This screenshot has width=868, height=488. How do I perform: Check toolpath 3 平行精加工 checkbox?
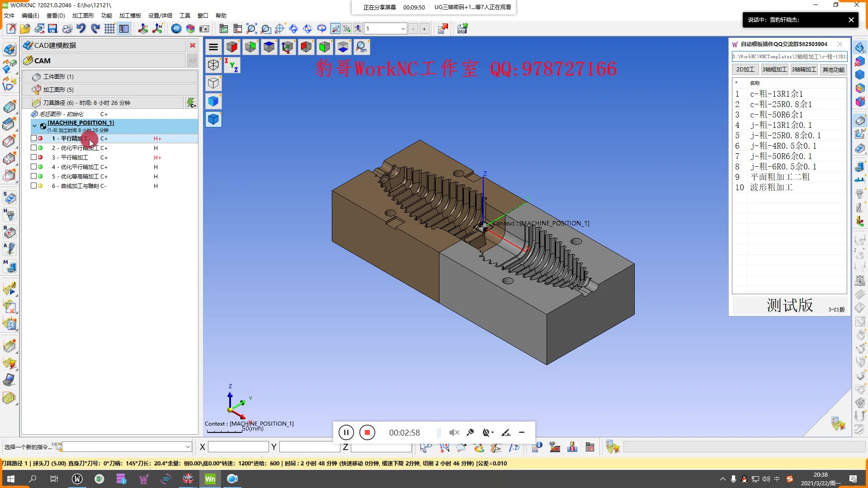33,157
